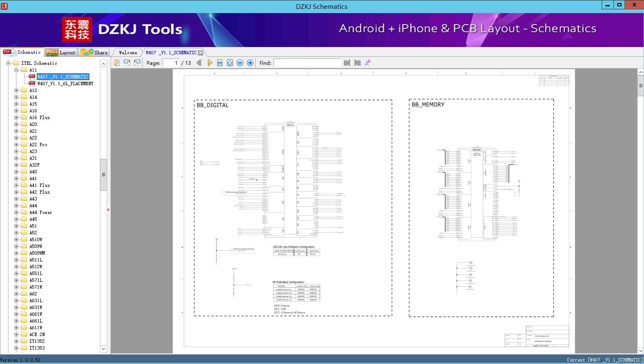
Task: Go to next page with yellow arrow icon
Action: pyautogui.click(x=210, y=62)
